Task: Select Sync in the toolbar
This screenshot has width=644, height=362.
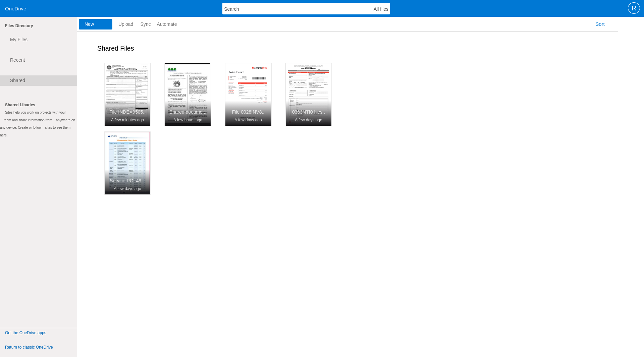Action: click(x=145, y=24)
